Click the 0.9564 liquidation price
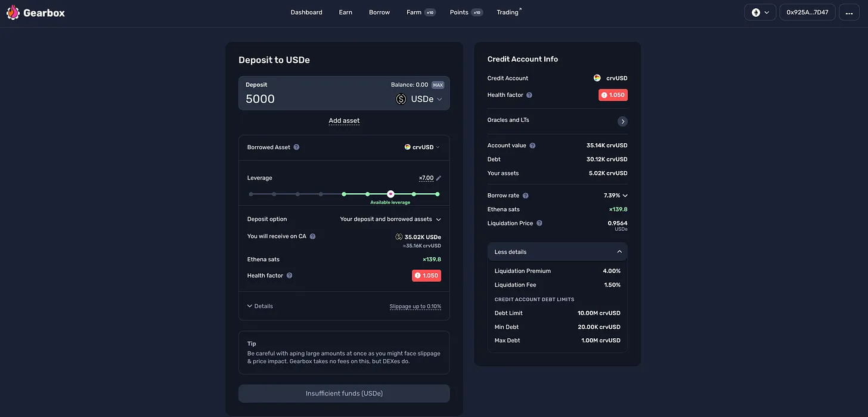This screenshot has width=868, height=417. 617,223
